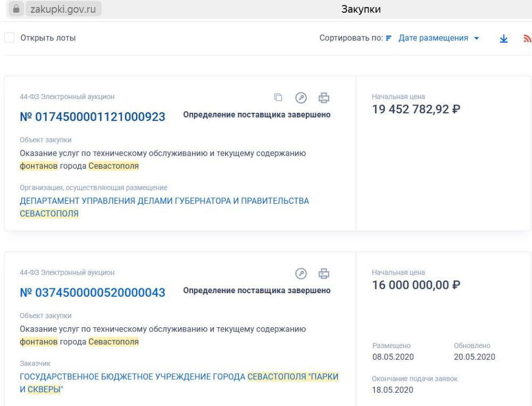Open the 'Дате размещения' sort dropdown
This screenshot has width=532, height=406.
click(x=433, y=38)
